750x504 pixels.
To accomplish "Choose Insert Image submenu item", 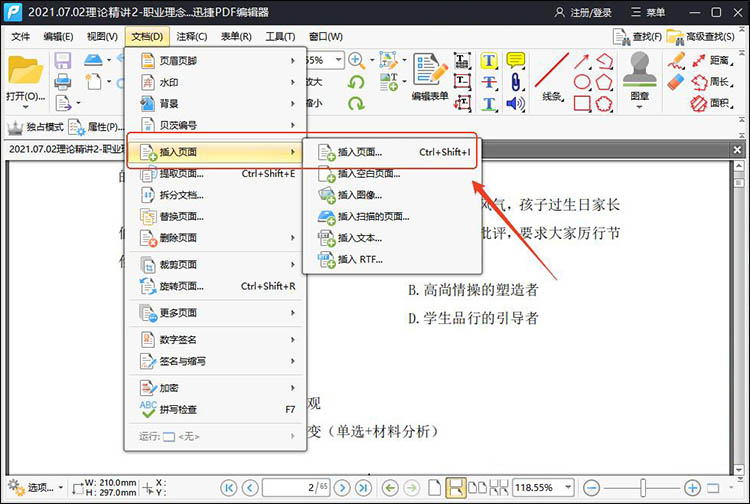I will 392,195.
